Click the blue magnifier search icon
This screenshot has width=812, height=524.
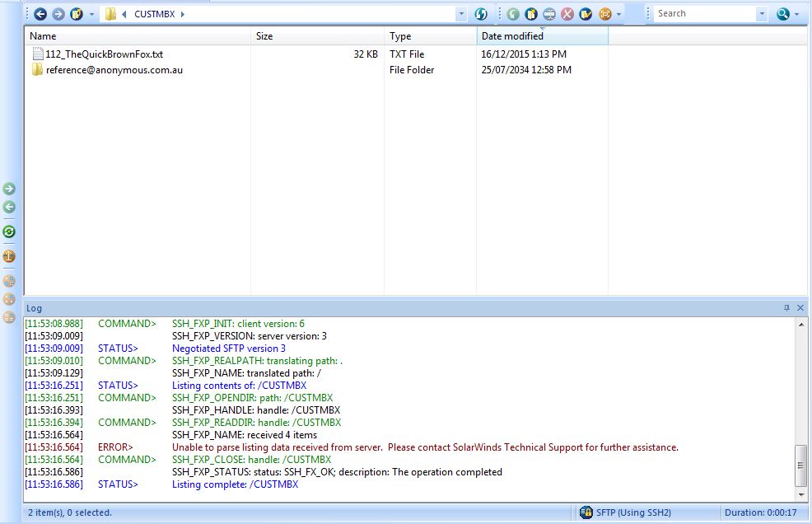(x=783, y=14)
